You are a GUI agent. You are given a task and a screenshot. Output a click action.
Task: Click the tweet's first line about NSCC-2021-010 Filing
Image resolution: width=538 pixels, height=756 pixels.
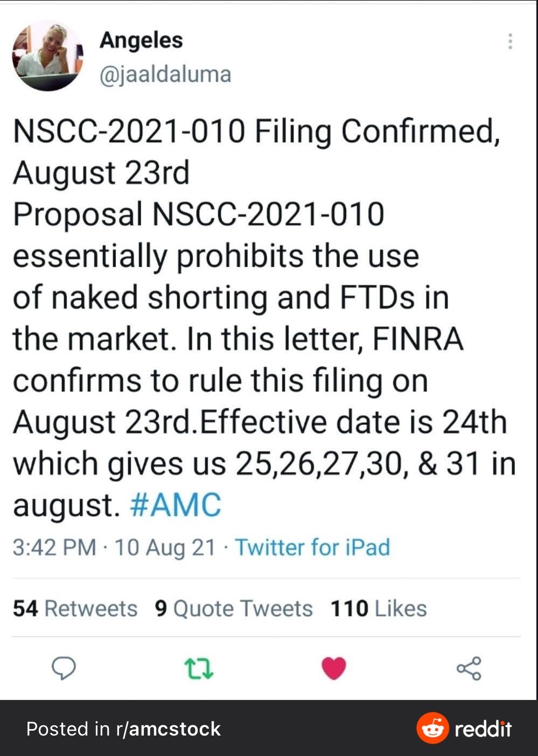click(256, 131)
